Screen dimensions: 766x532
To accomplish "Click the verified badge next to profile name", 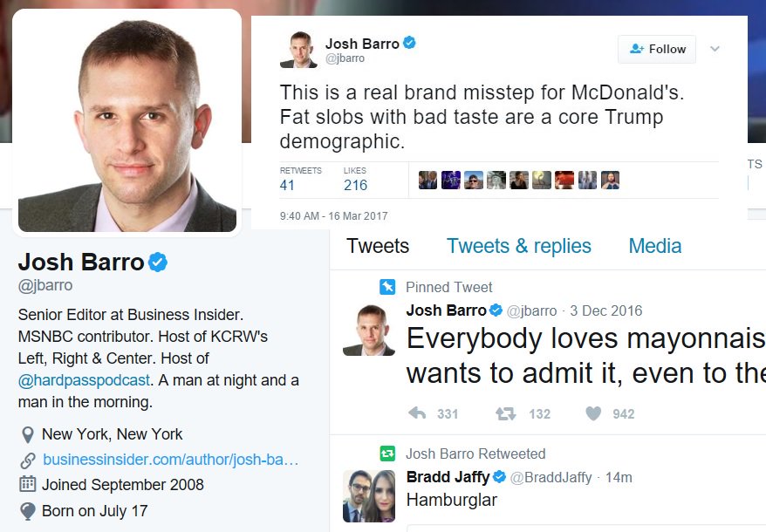I will pos(158,263).
